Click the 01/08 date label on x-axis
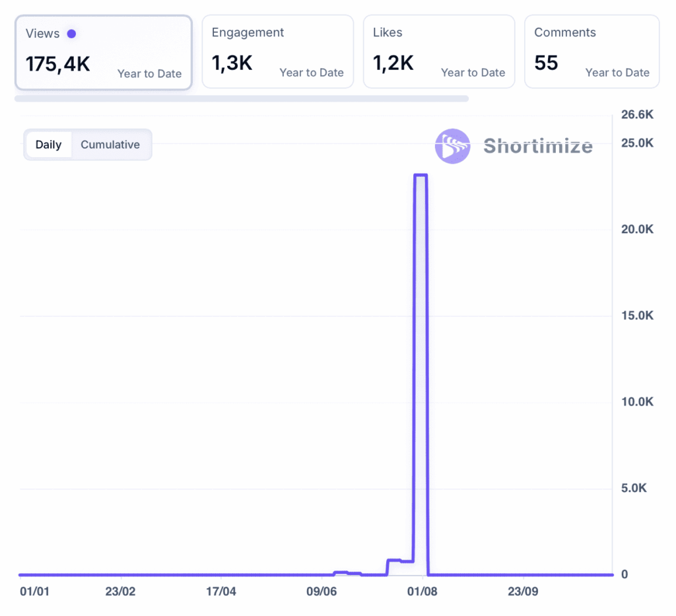676x616 pixels. pos(421,591)
